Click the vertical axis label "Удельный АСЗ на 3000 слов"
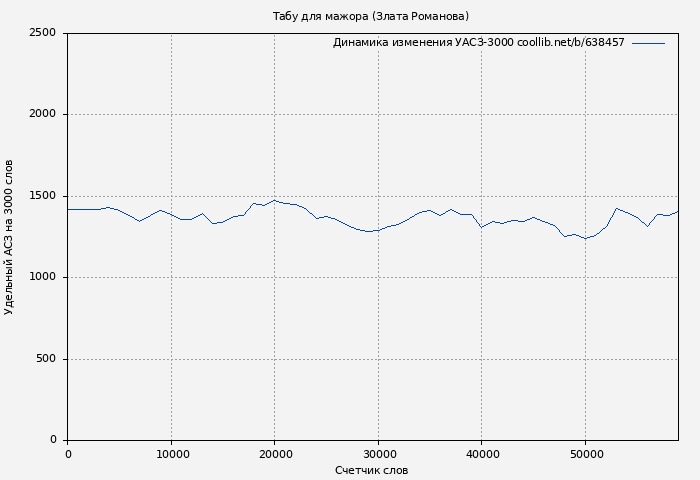 click(x=9, y=237)
